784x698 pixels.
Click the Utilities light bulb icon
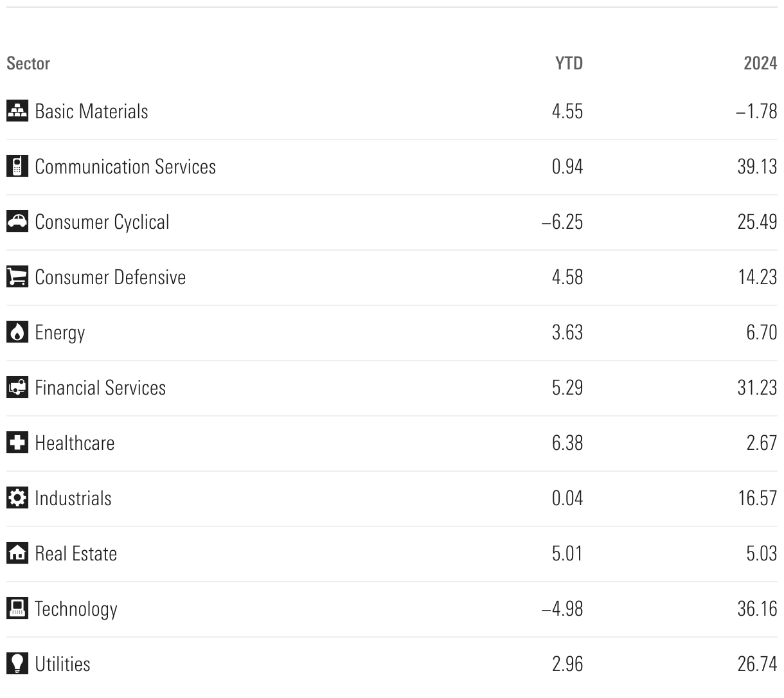[17, 664]
